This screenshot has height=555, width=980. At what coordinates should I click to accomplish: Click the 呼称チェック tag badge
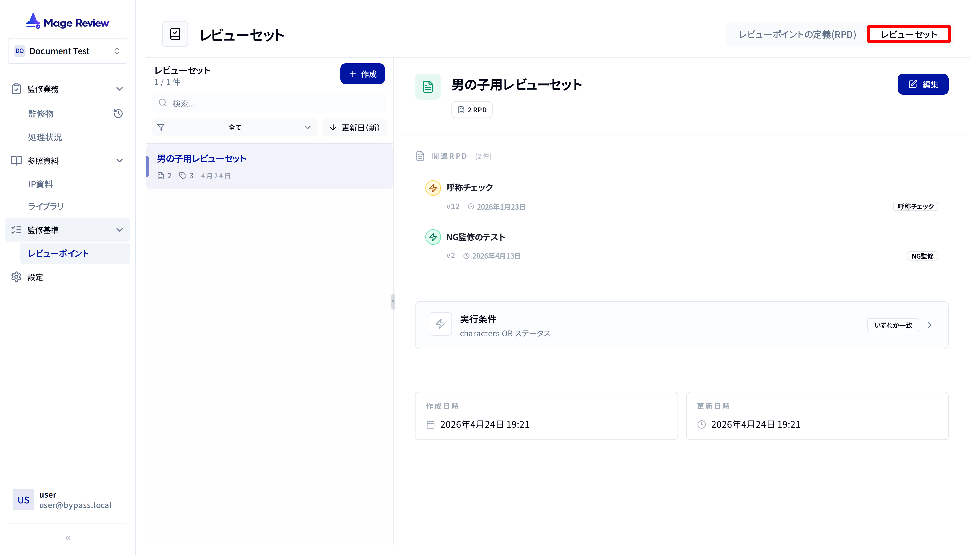coord(916,207)
